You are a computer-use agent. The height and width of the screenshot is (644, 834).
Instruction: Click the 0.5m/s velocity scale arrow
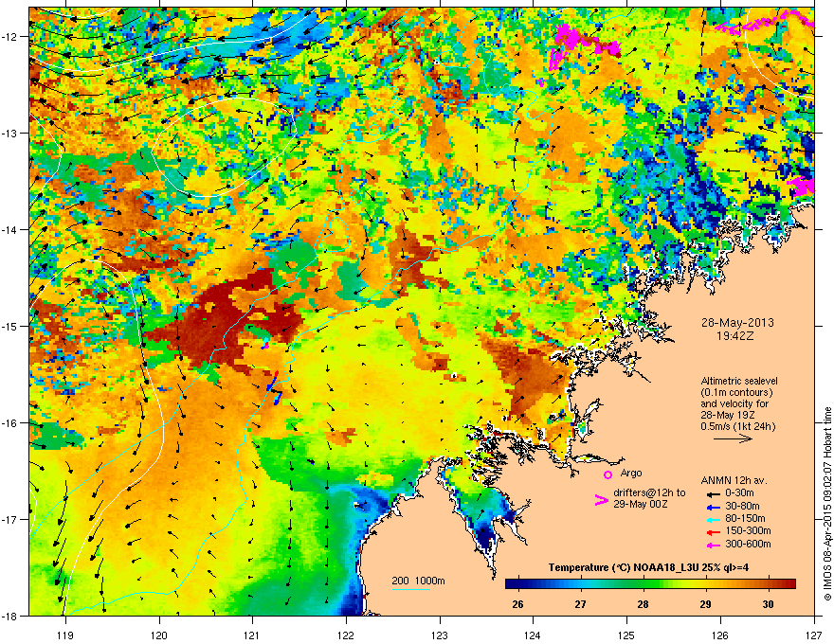coord(733,438)
